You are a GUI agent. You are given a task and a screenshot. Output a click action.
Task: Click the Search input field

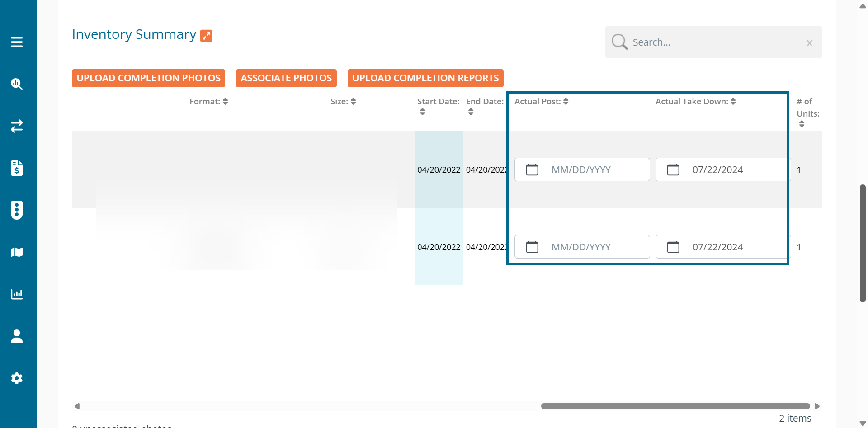pyautogui.click(x=714, y=42)
